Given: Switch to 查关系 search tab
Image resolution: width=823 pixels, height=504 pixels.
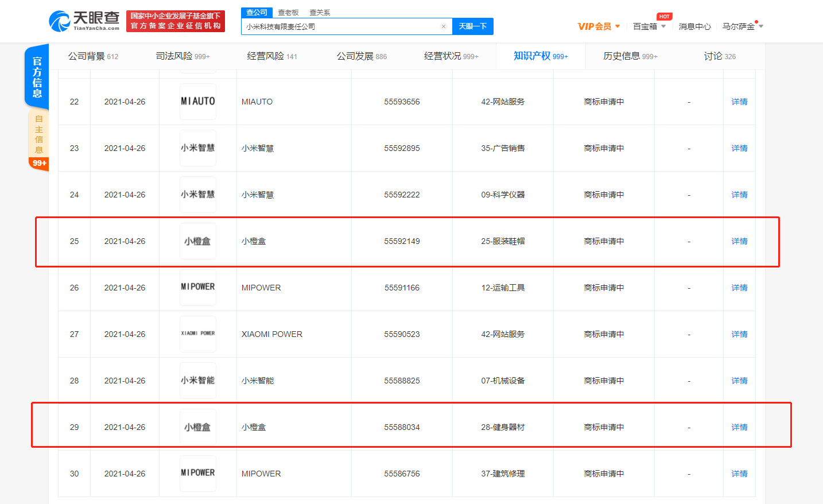Looking at the screenshot, I should 320,13.
